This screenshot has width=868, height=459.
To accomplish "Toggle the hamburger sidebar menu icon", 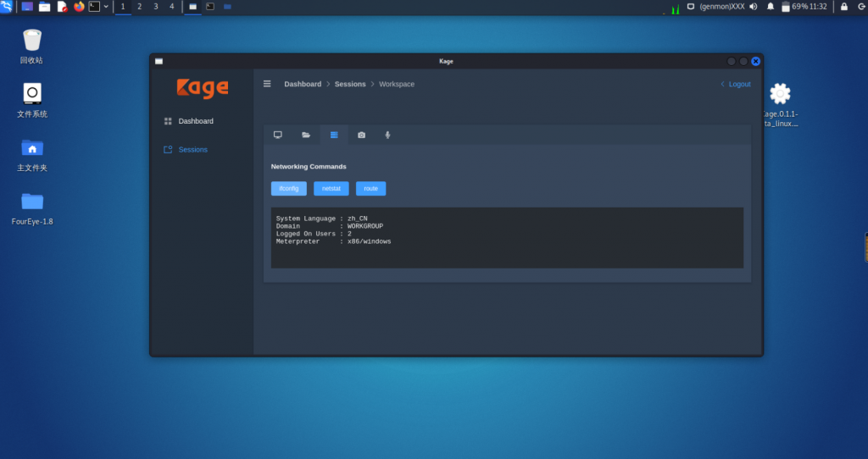I will coord(267,84).
